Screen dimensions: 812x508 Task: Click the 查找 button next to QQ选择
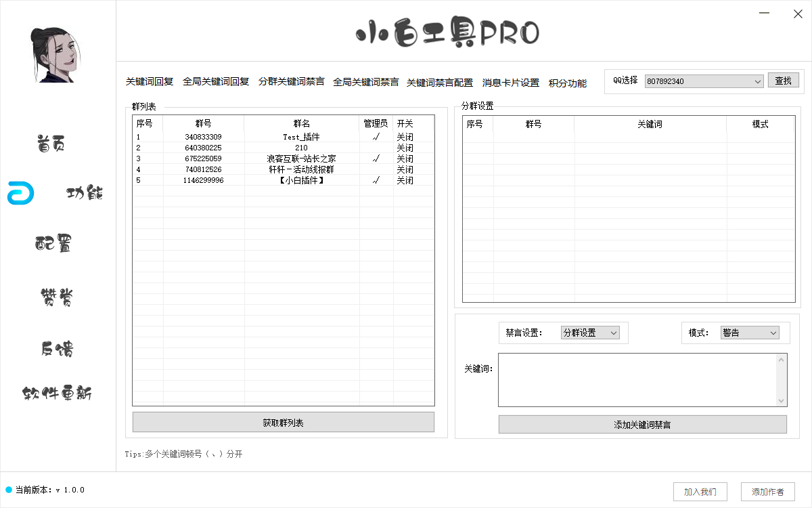coord(784,80)
